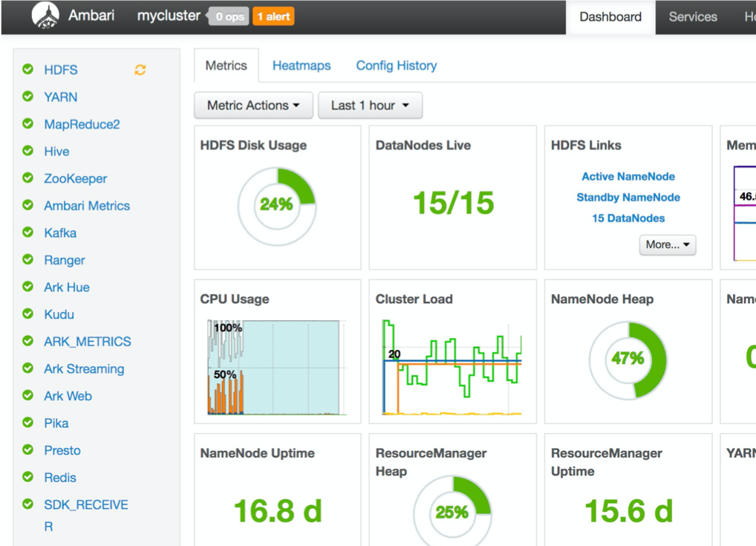Click the green status icon beside HDFS
Screen dimensions: 756x546
pyautogui.click(x=28, y=69)
